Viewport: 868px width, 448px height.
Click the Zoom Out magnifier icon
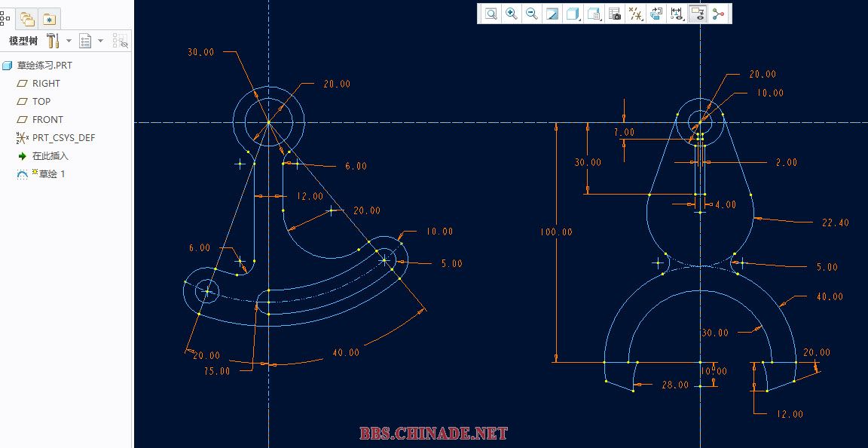pyautogui.click(x=531, y=14)
